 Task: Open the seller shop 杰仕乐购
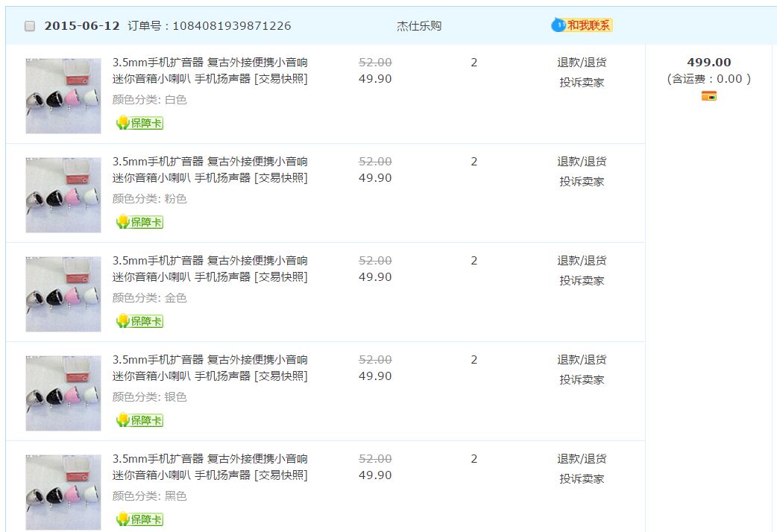click(419, 26)
